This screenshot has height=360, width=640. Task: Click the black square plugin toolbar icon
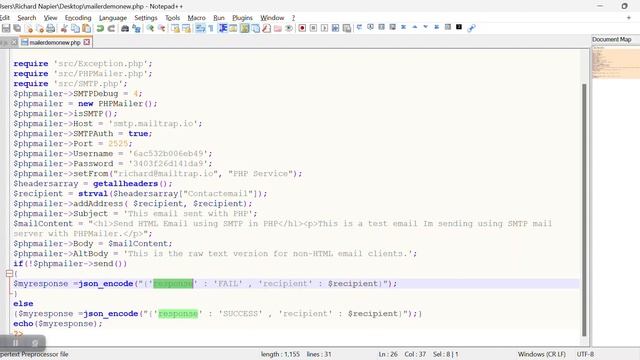(459, 27)
